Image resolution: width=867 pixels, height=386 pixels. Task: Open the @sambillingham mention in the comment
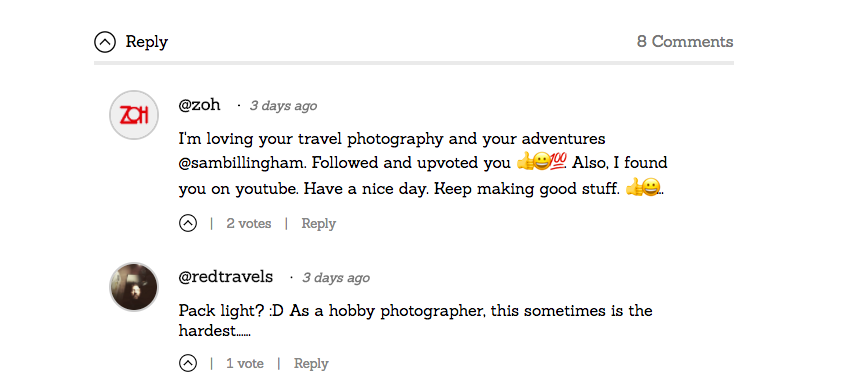point(243,163)
